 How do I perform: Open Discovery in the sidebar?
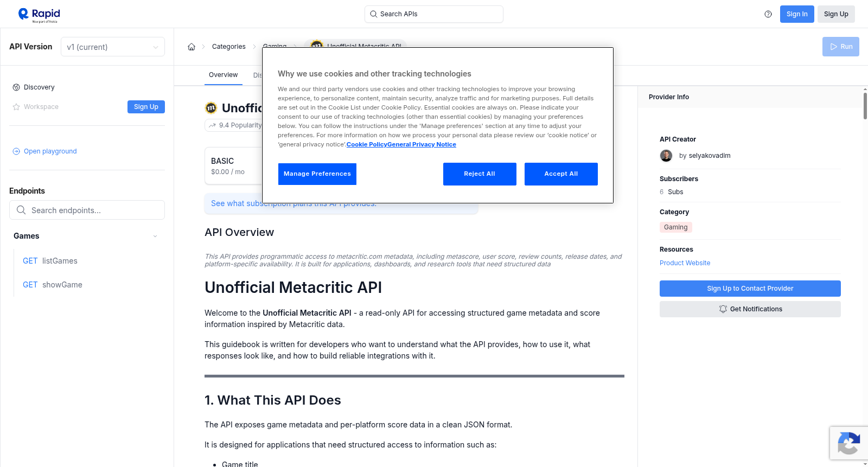39,87
